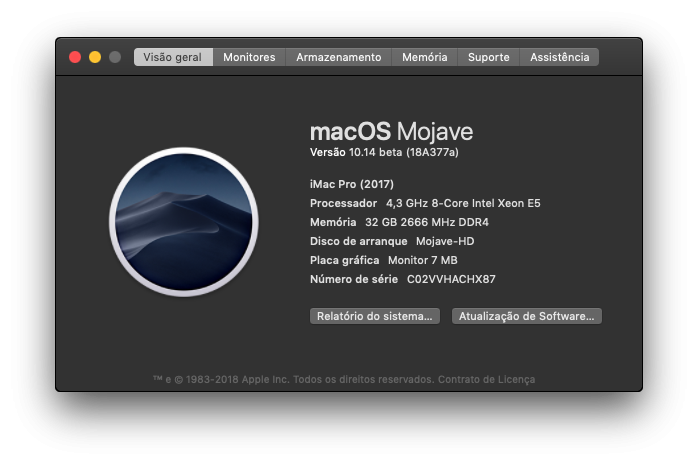The width and height of the screenshot is (698, 465).
Task: Click the Disco de arranque label
Action: [x=358, y=241]
